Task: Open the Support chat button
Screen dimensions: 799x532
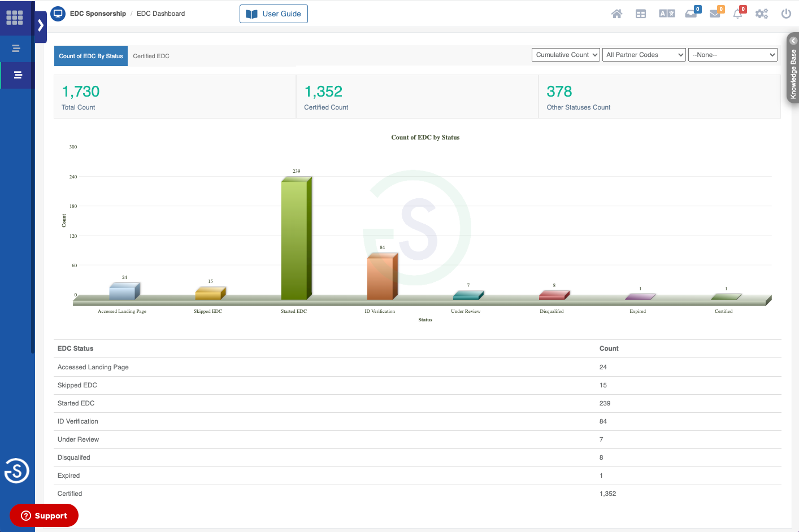Action: [x=44, y=516]
